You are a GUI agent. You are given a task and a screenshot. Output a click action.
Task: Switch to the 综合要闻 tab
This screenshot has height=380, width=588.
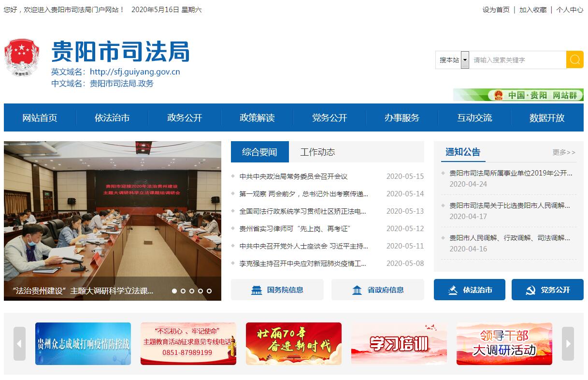260,152
